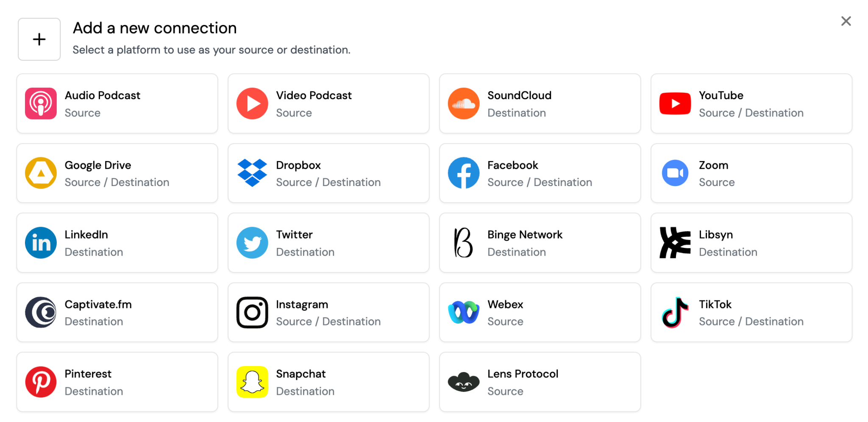Click the Libsyn destination icon
Image resolution: width=868 pixels, height=422 pixels.
(675, 242)
